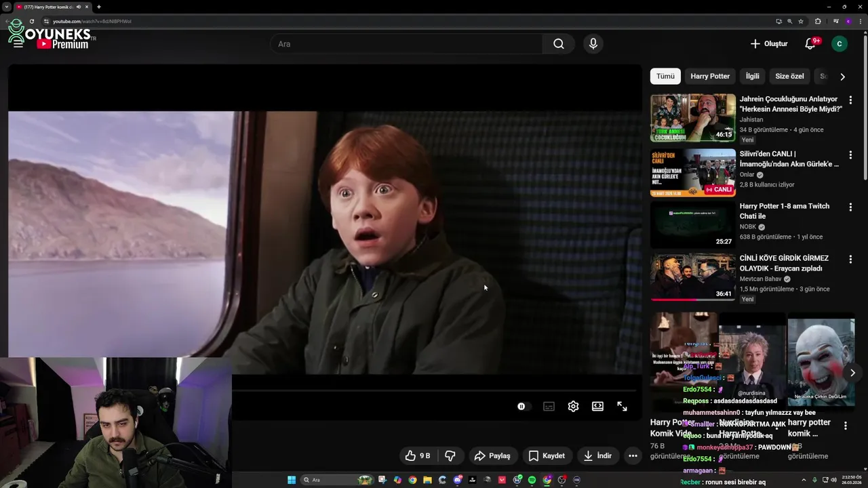Open Discord from the taskbar
This screenshot has height=488, width=868.
(458, 480)
